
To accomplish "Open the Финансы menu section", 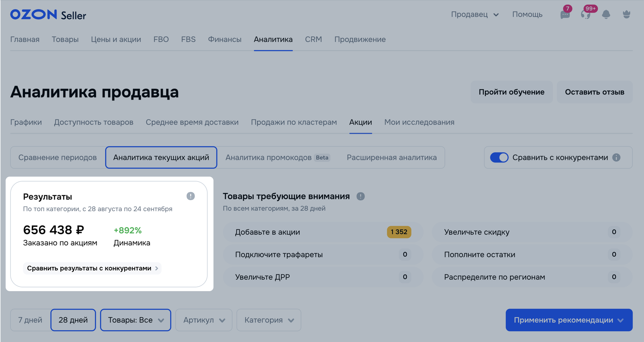I will [x=224, y=39].
